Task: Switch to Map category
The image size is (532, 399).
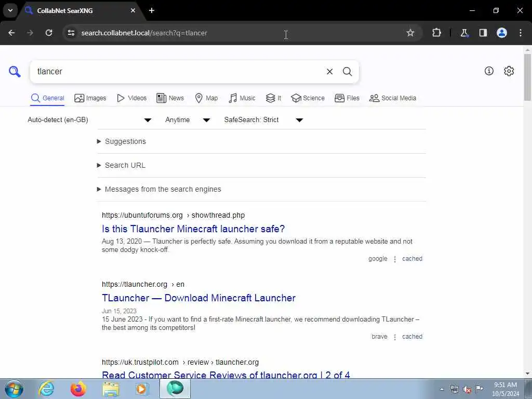Action: (206, 98)
